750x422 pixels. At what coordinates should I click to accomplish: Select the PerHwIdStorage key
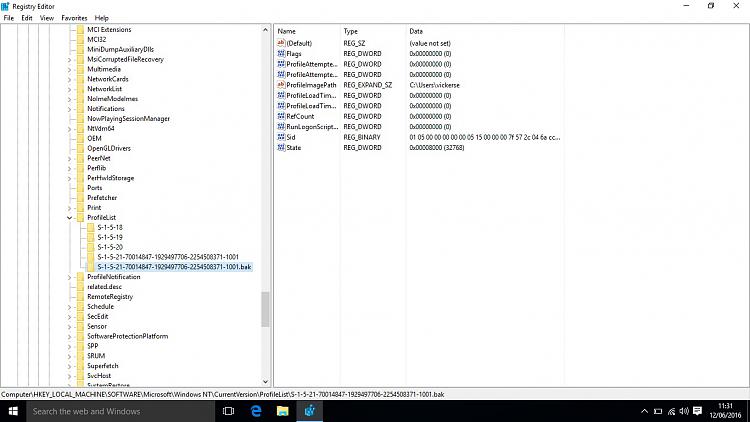click(110, 178)
